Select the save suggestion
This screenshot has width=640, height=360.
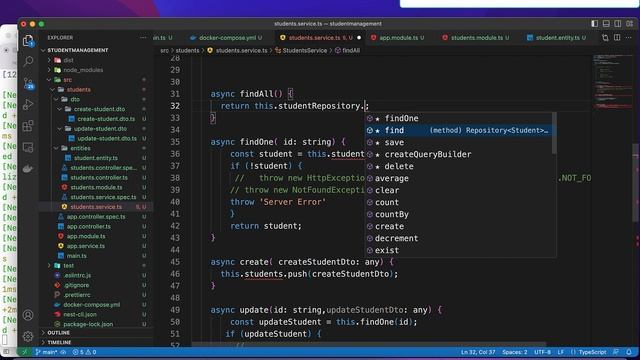[x=458, y=142]
